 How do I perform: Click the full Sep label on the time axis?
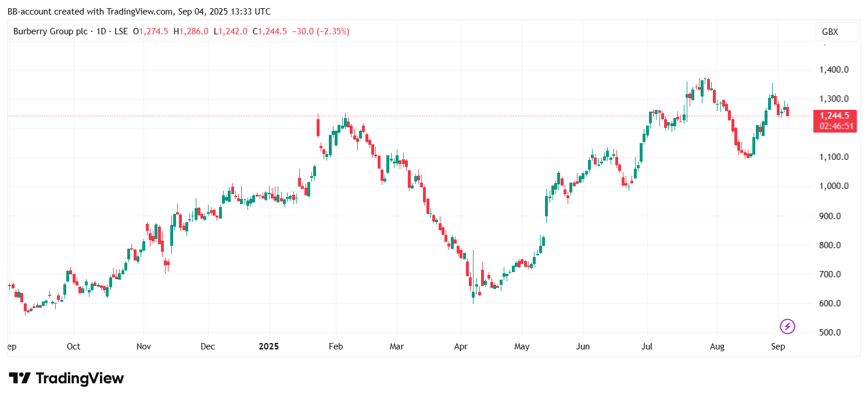(x=778, y=347)
